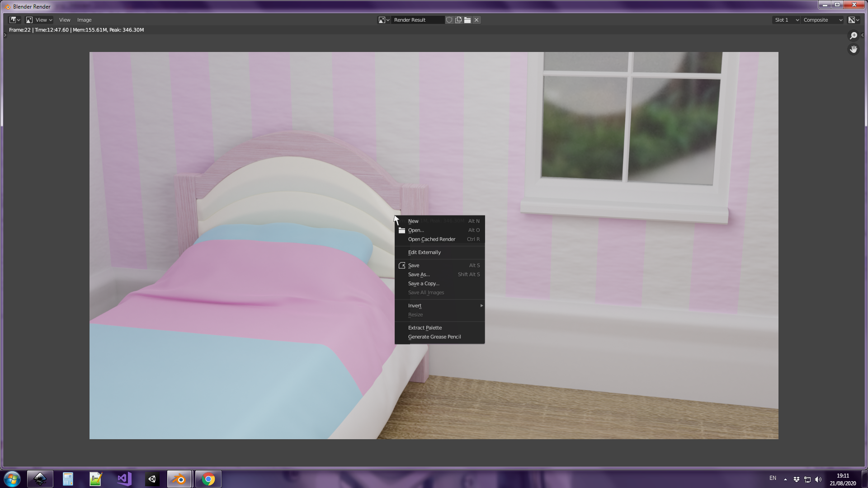The image size is (868, 488).
Task: Open Notepad++ from the taskbar
Action: (x=96, y=479)
